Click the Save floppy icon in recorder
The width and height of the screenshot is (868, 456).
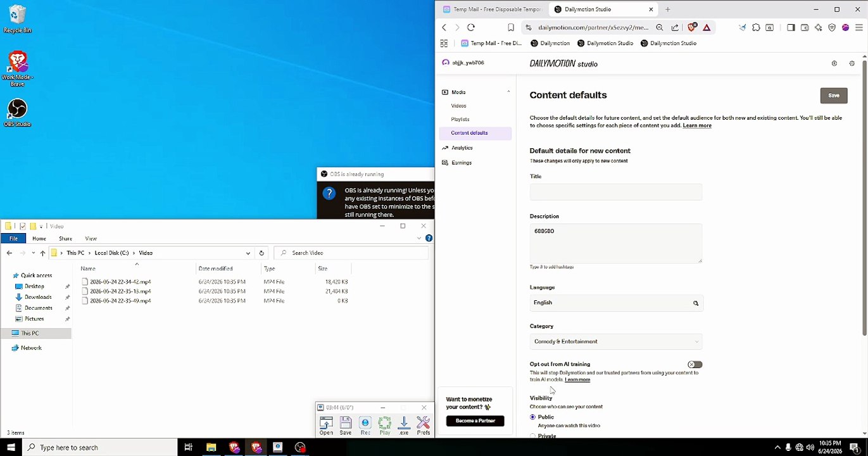(346, 426)
